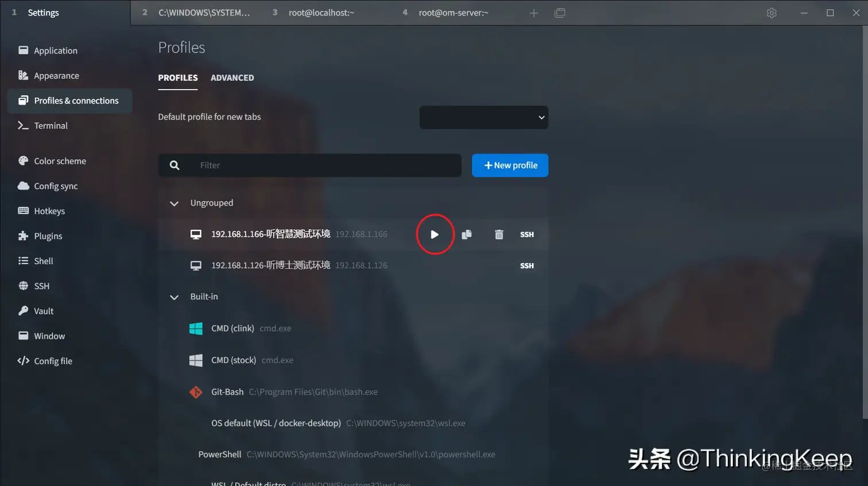
Task: Select the ADVANCED sub-tab
Action: 232,78
